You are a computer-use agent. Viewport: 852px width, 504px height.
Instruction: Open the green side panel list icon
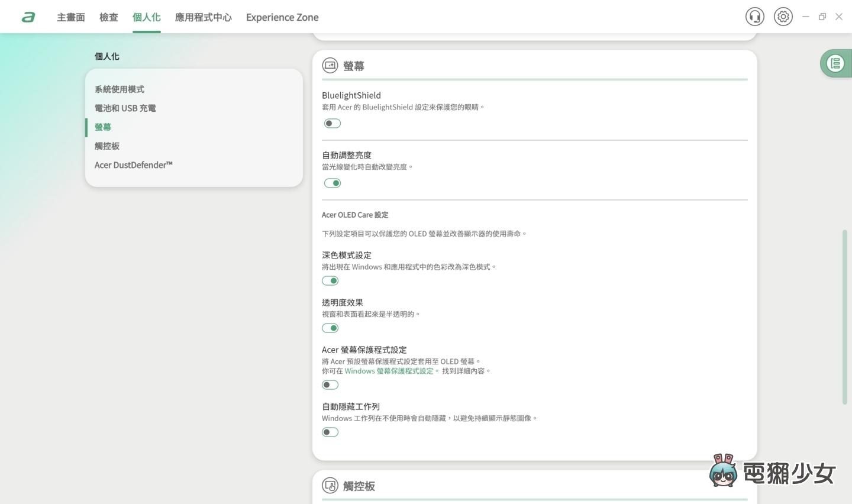coord(835,63)
